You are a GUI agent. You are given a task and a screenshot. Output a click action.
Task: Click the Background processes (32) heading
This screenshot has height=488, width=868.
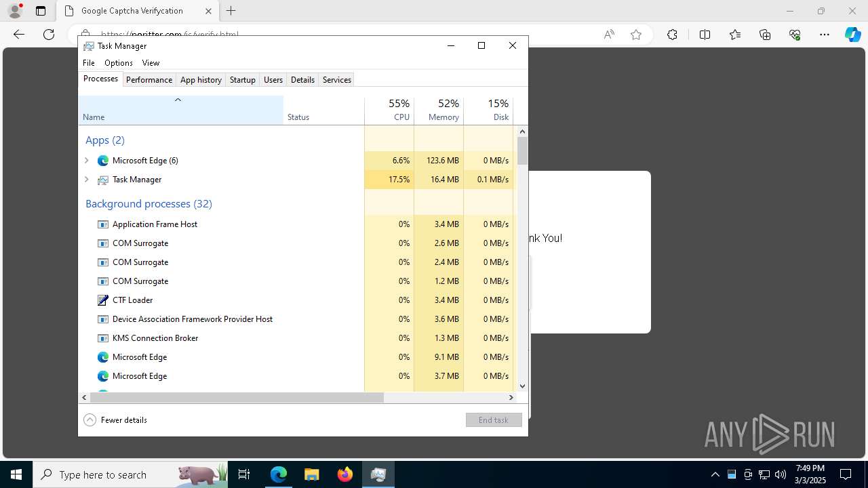(149, 204)
